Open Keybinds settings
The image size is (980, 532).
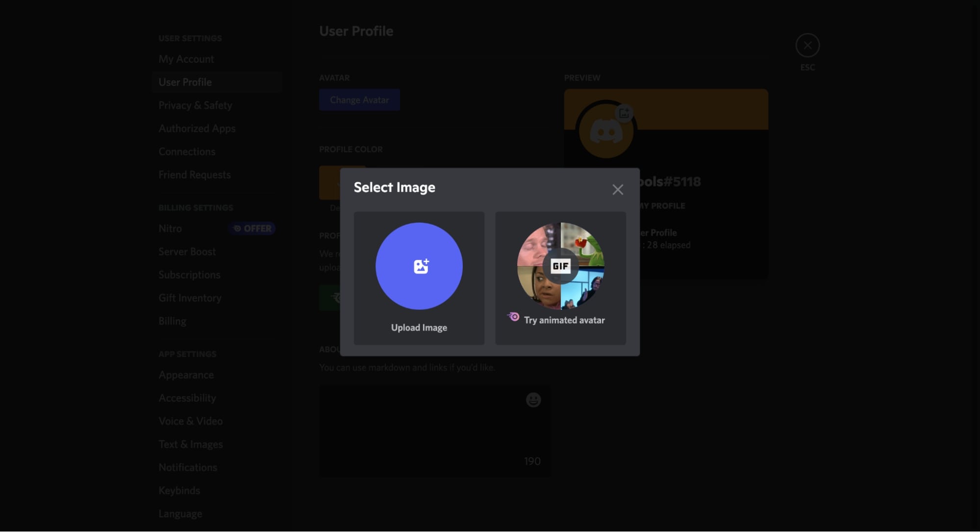click(x=217, y=490)
